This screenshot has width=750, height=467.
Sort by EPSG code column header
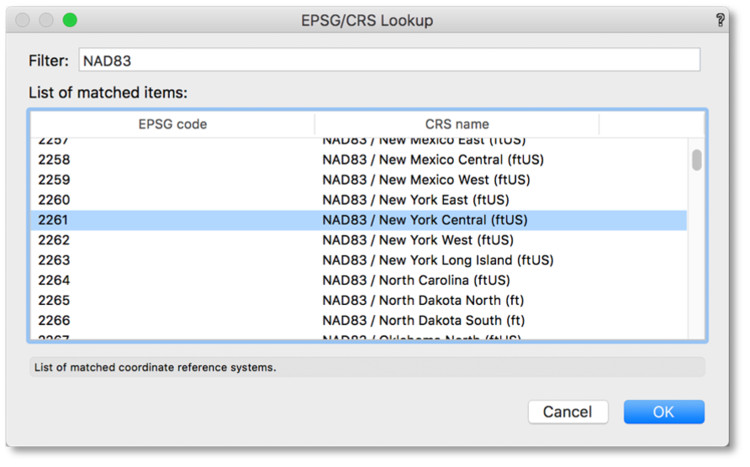click(x=172, y=124)
